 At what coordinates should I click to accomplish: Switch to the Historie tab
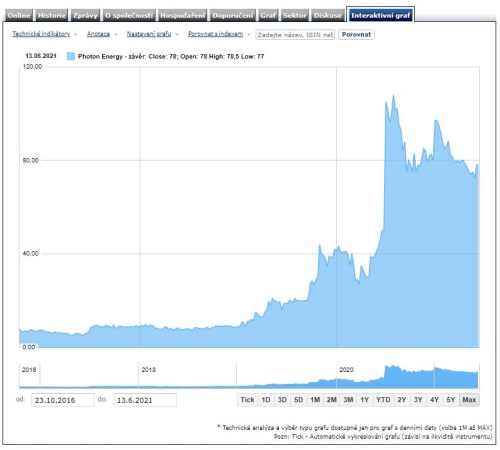click(51, 15)
